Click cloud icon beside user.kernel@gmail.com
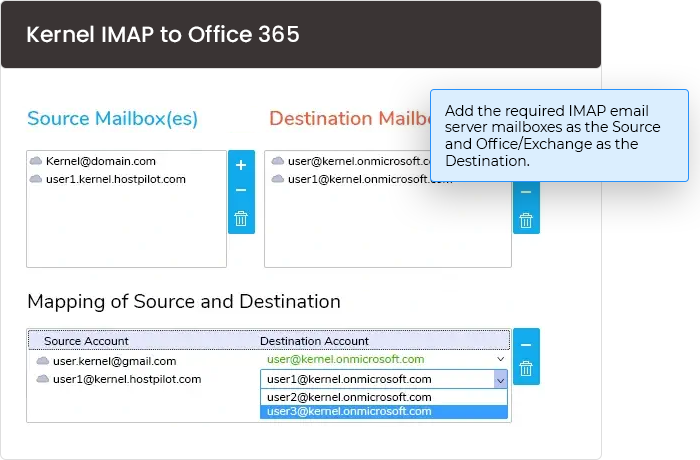Viewport: 700px width, 460px height. [x=42, y=360]
